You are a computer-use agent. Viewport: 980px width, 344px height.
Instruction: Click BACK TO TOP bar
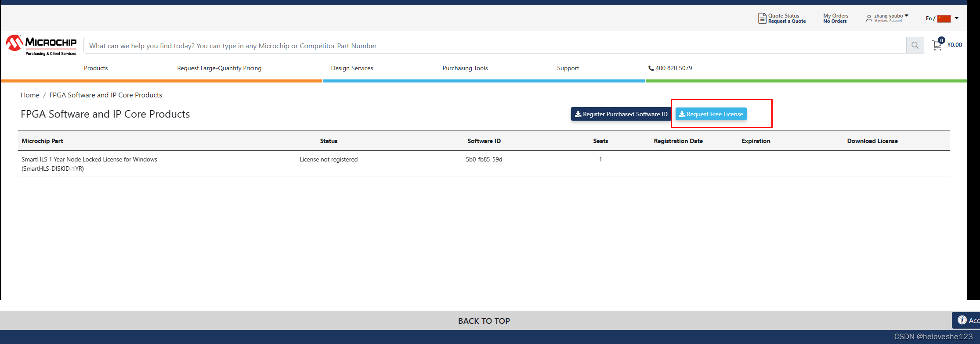[x=484, y=321]
